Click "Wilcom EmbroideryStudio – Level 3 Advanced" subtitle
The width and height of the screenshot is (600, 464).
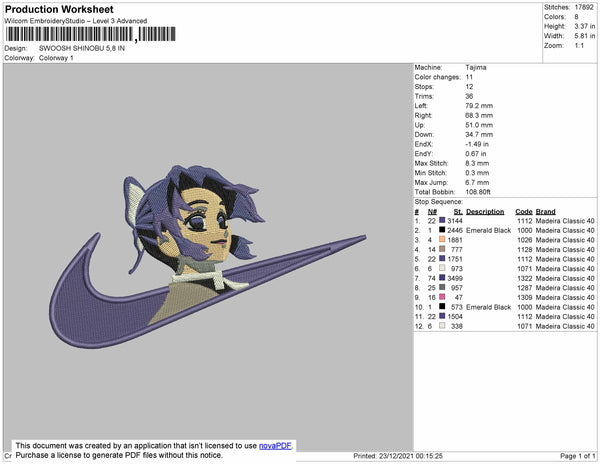click(76, 21)
